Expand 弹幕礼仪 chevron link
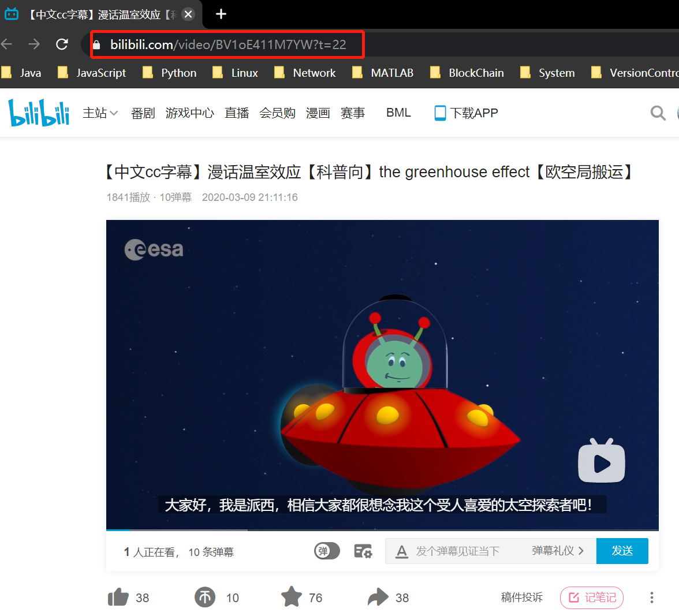Screen dimensions: 679x616 pyautogui.click(x=558, y=551)
